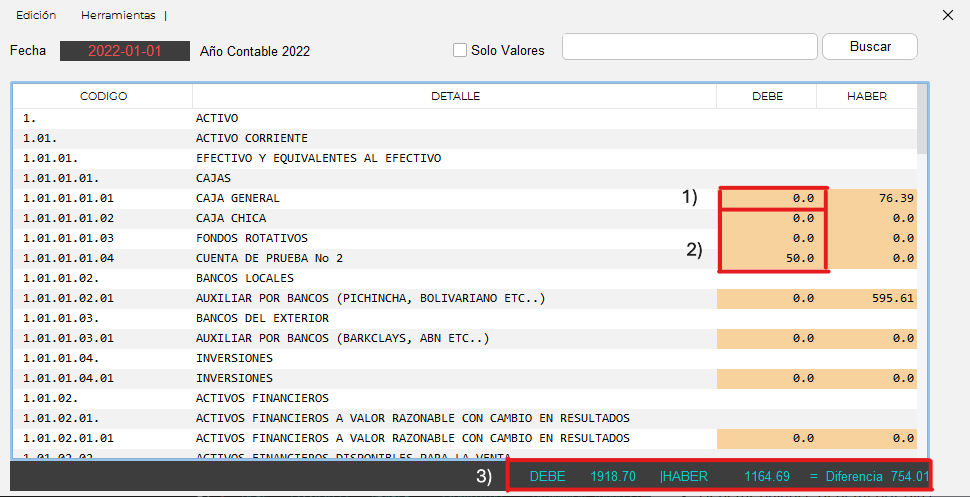Viewport: 970px width, 497px height.
Task: Click the CODIGO column header
Action: 103,96
